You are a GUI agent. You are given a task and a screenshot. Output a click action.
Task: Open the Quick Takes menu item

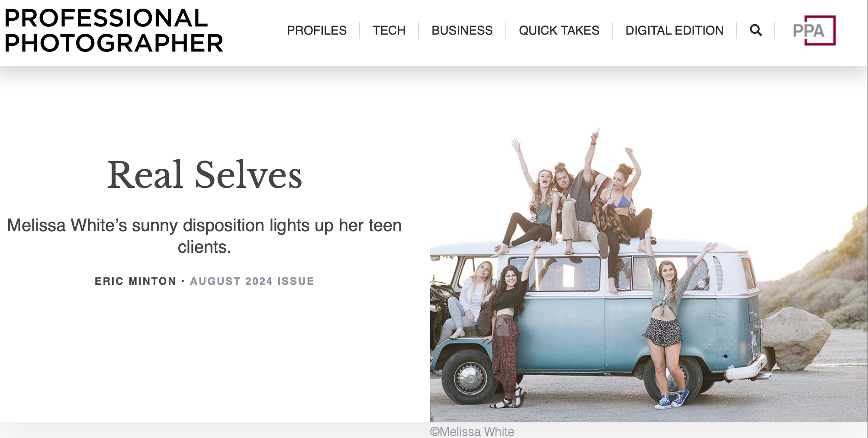[559, 30]
